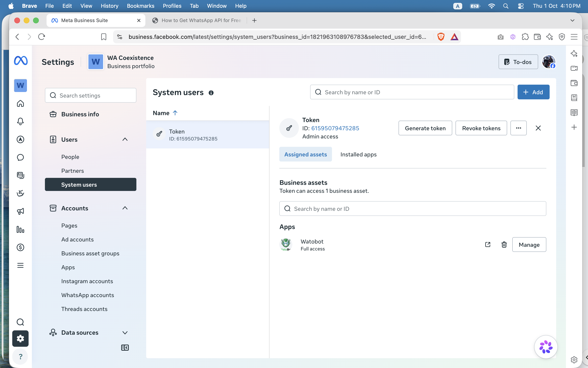Open the Meta AI assistant bubble

pos(546,347)
